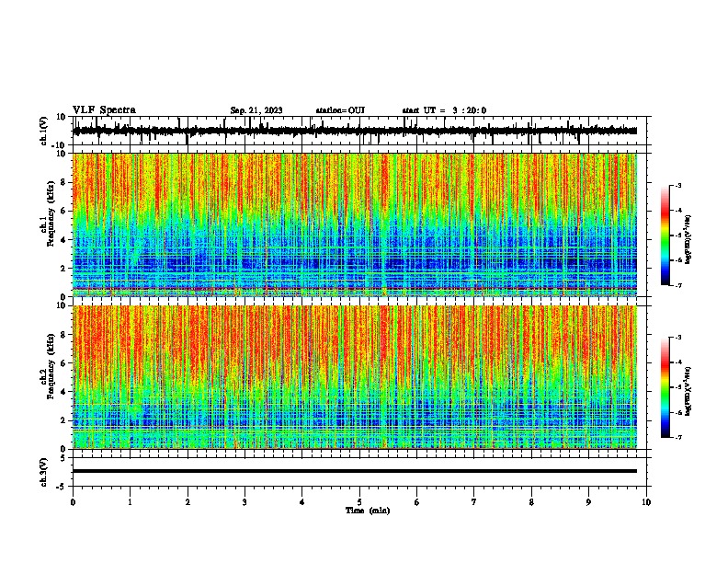This screenshot has height=563, width=728.
Task: Click the ch.2 color bar log(PSD) label
Action: coord(688,391)
